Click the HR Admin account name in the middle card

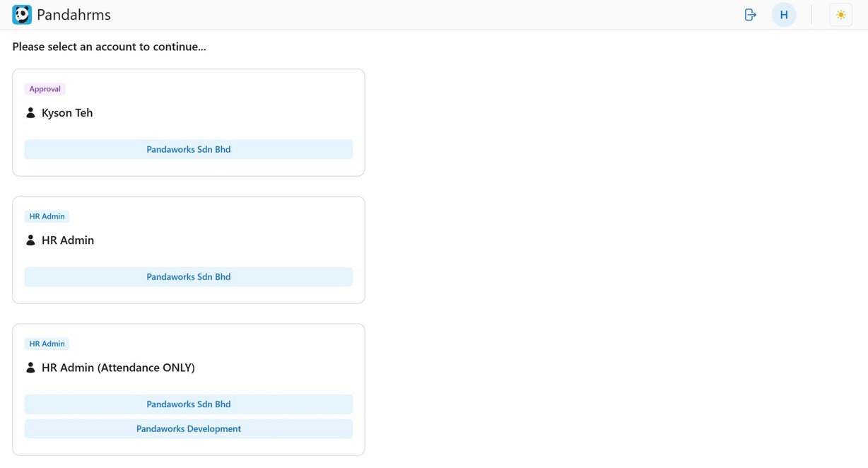68,240
